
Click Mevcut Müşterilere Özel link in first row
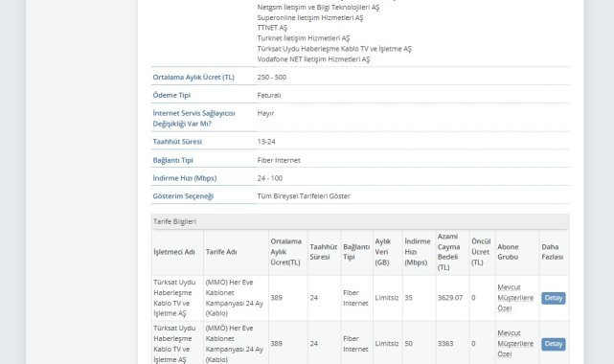point(515,298)
